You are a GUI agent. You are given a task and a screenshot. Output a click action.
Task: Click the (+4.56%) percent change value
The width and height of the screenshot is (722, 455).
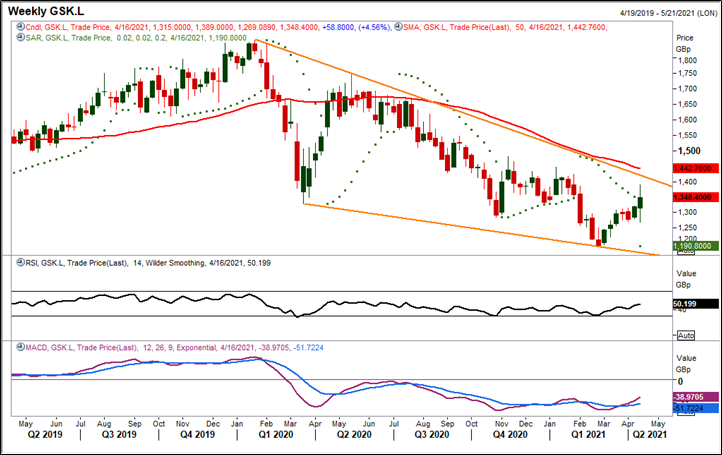click(375, 27)
